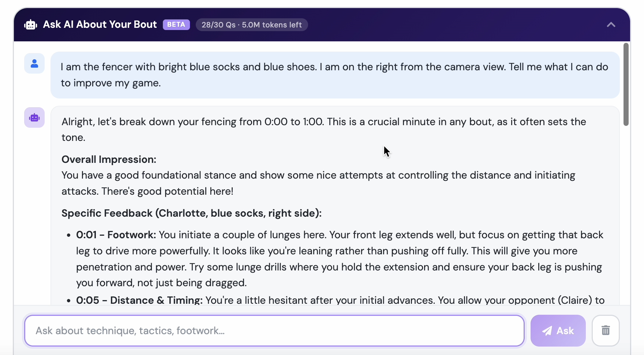
Task: Click the scrollbar track below the thumb
Action: click(626, 220)
